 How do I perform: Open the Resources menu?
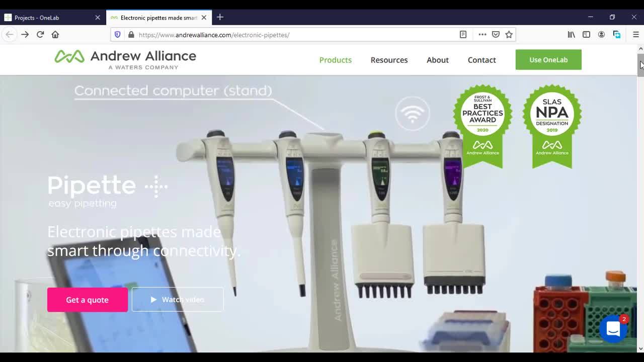click(x=389, y=60)
